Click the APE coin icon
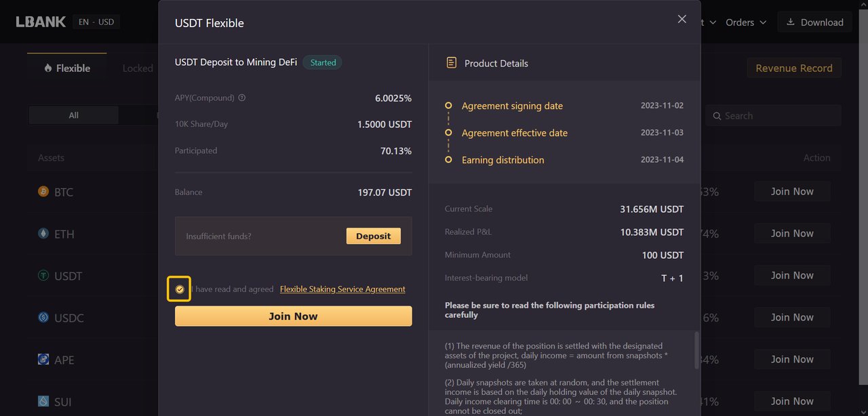This screenshot has height=416, width=868. pos(43,359)
